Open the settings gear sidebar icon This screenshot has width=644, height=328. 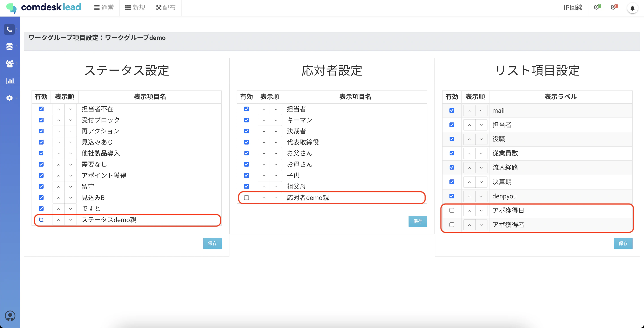pos(9,98)
